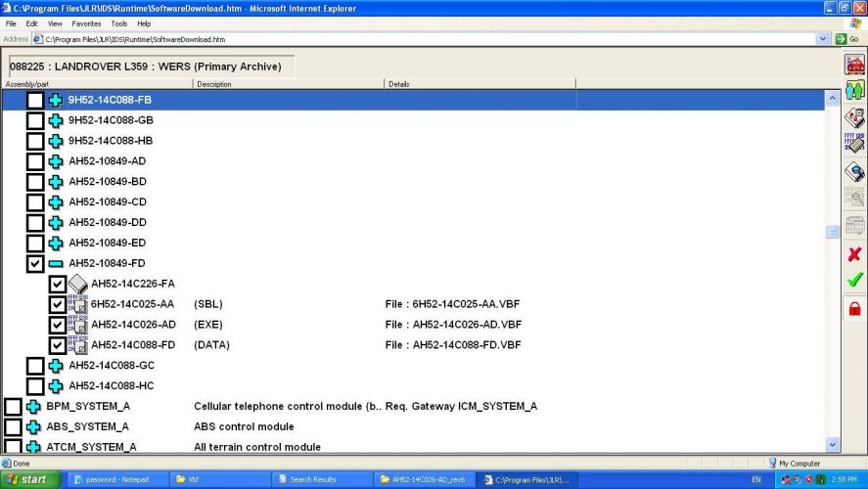
Task: Click the file icon beside AH52-14C088-FD
Action: pos(78,345)
